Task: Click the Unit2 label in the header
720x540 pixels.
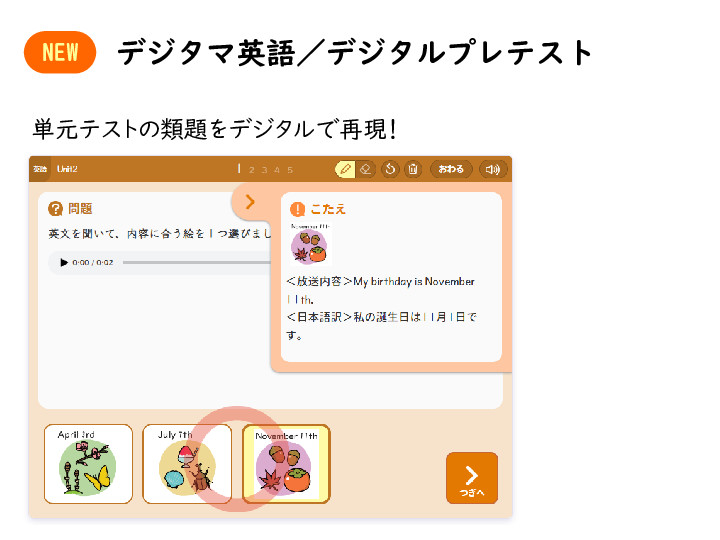Action: tap(67, 169)
